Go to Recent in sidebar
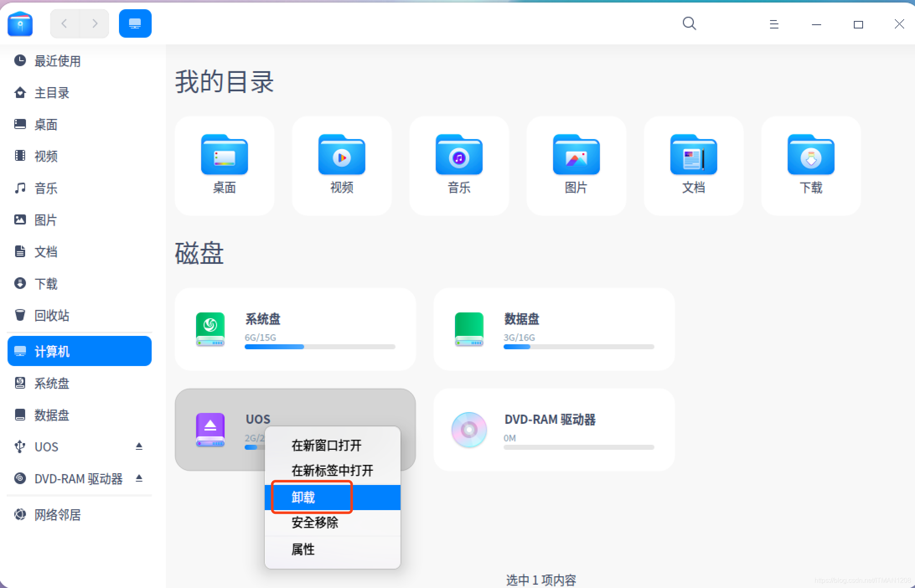Image resolution: width=915 pixels, height=588 pixels. click(57, 61)
